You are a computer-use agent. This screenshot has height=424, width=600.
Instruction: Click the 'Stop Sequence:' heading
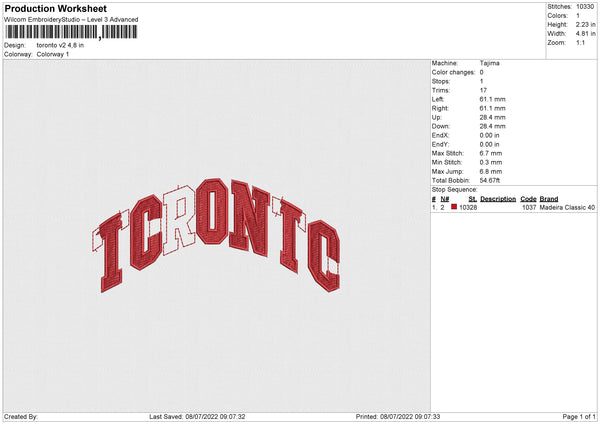[455, 189]
